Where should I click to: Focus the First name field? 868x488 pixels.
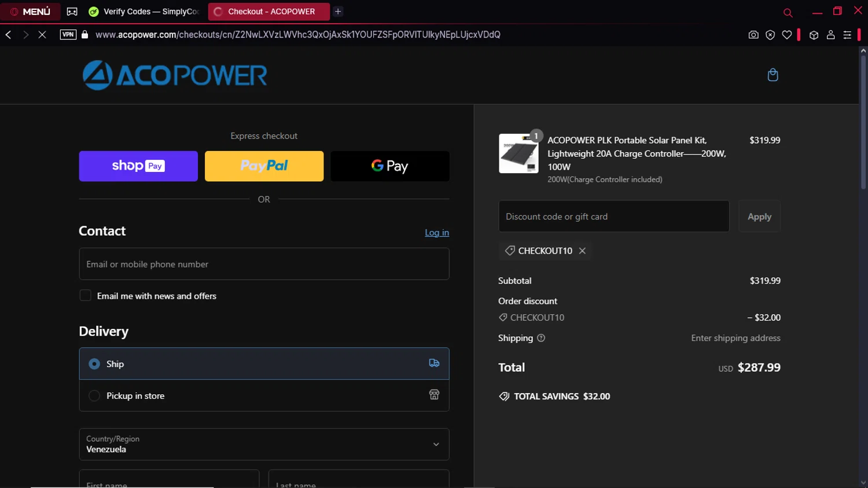[169, 479]
